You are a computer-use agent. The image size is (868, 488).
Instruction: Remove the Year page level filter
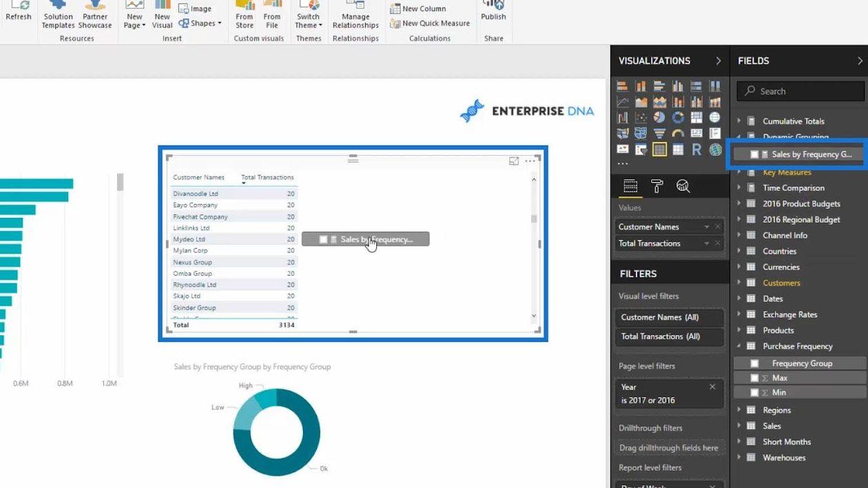pyautogui.click(x=712, y=387)
